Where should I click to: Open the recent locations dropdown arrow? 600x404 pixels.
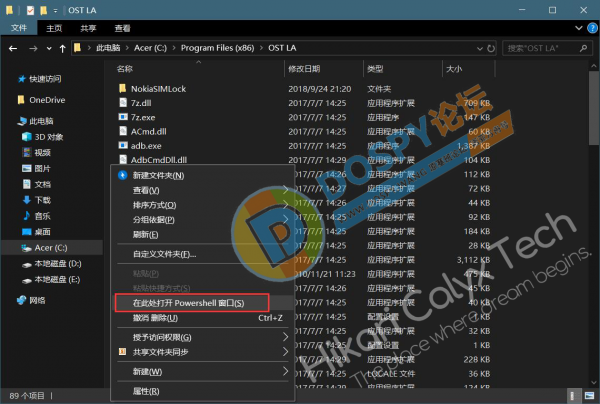point(49,49)
